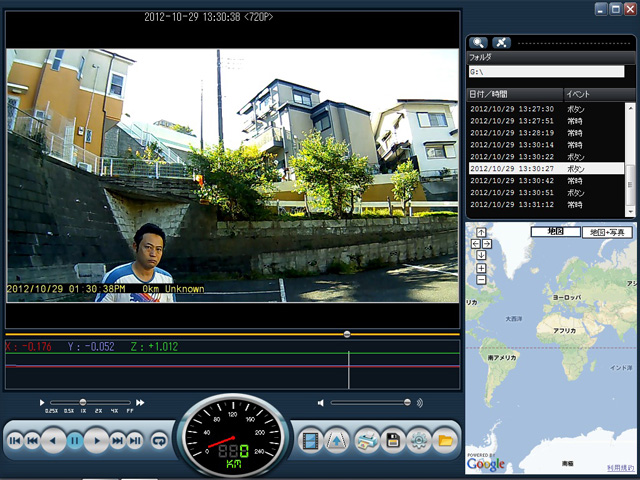
Task: Switch map to 地図 view
Action: 555,231
